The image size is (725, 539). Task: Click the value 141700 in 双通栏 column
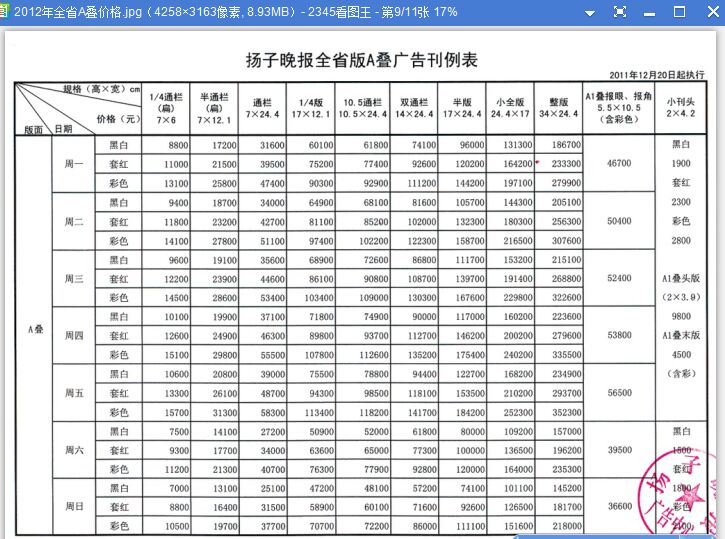422,412
